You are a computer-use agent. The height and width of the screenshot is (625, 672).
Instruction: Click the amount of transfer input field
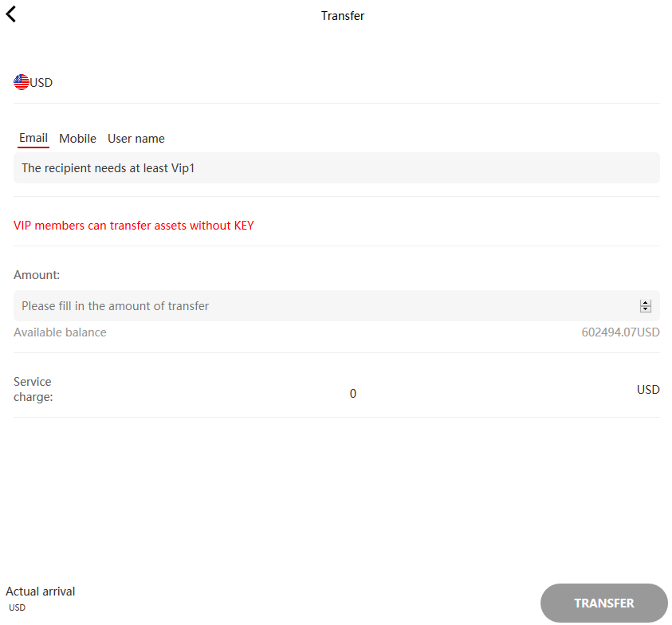click(319, 305)
